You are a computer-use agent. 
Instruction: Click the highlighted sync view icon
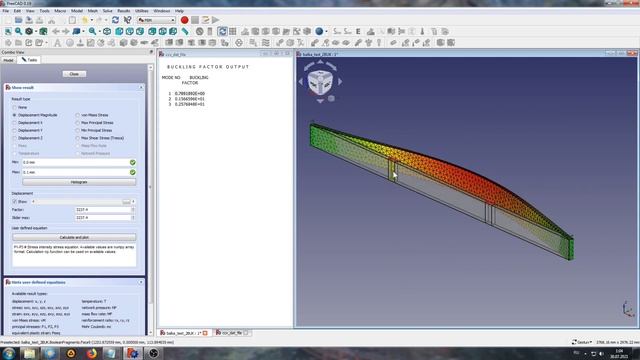(x=222, y=31)
